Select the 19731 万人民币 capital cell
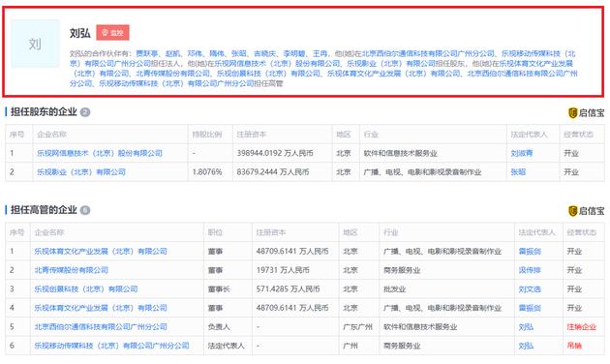Screen dimensions: 610x364 pyautogui.click(x=283, y=270)
